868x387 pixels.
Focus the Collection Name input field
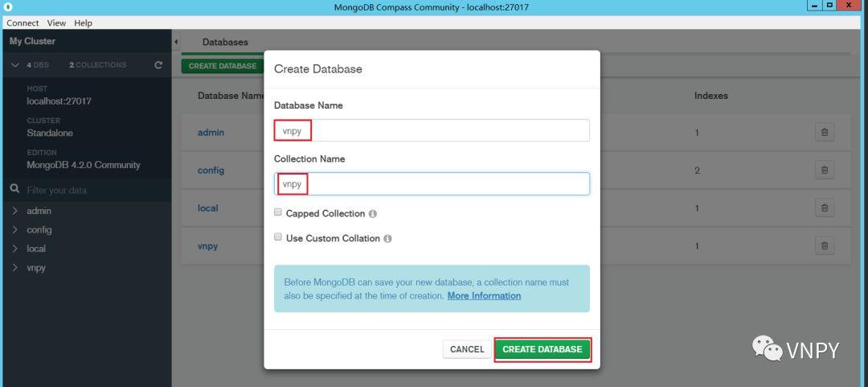[x=432, y=183]
